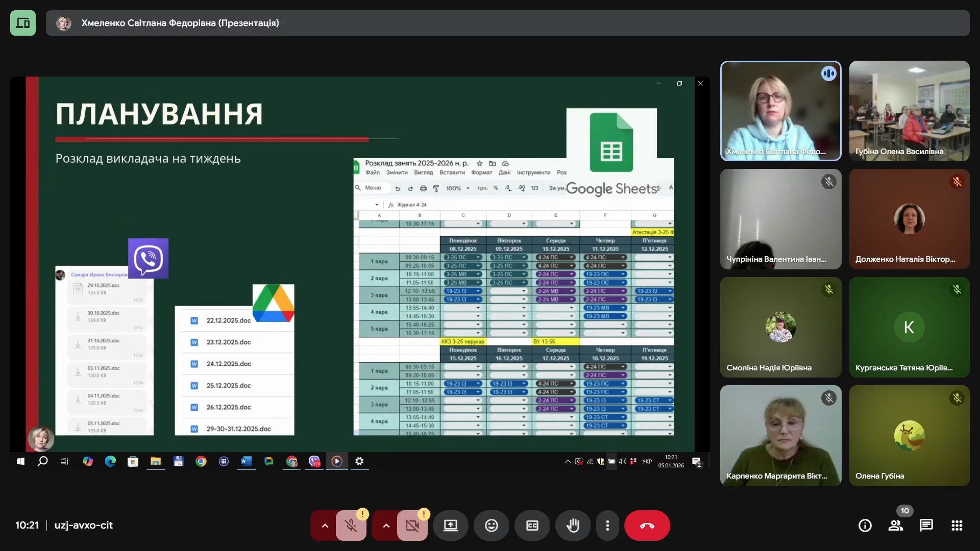Click the Курганська Тетяна participant tile
980x551 pixels.
tap(909, 327)
